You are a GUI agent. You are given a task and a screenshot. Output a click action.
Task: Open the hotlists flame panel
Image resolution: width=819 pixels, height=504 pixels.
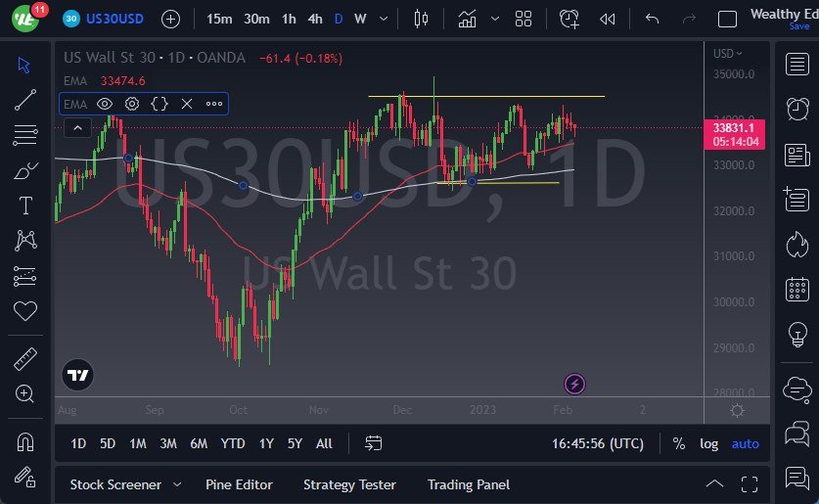[x=797, y=245]
